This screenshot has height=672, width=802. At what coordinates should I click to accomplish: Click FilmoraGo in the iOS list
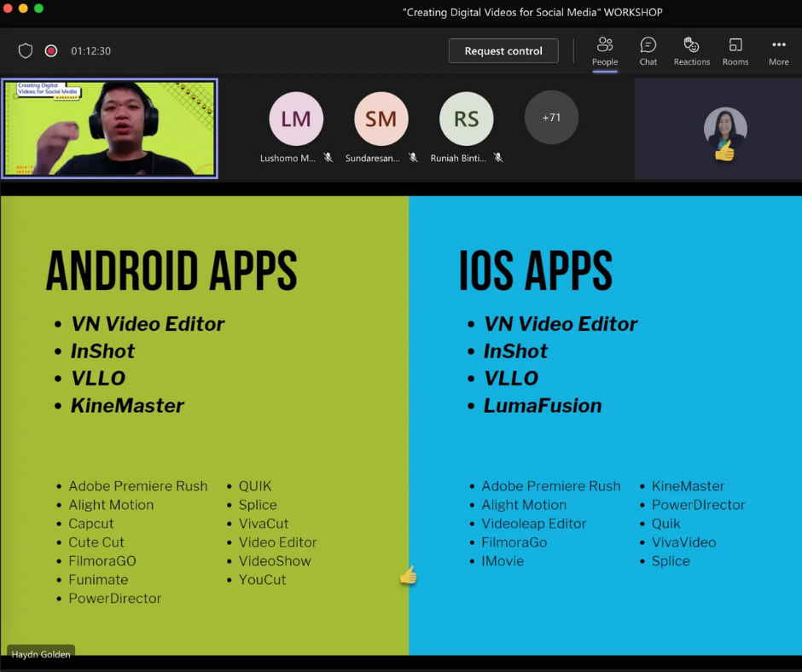(x=514, y=542)
